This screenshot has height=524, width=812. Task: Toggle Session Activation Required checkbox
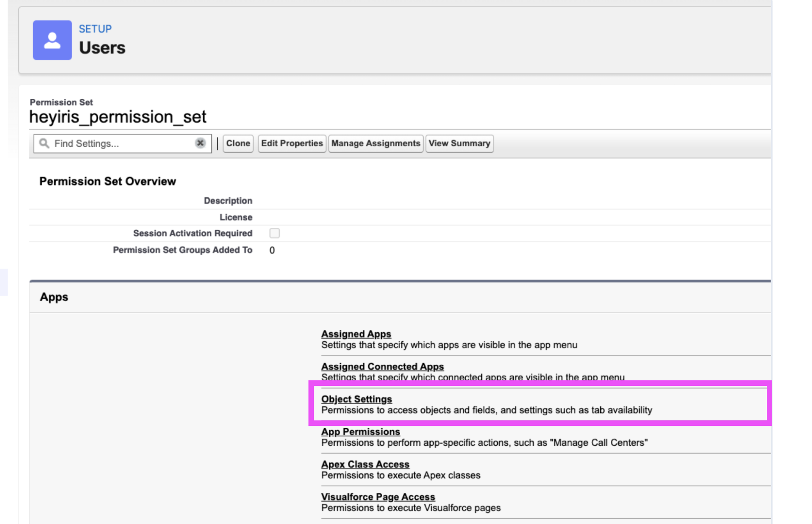pos(275,233)
